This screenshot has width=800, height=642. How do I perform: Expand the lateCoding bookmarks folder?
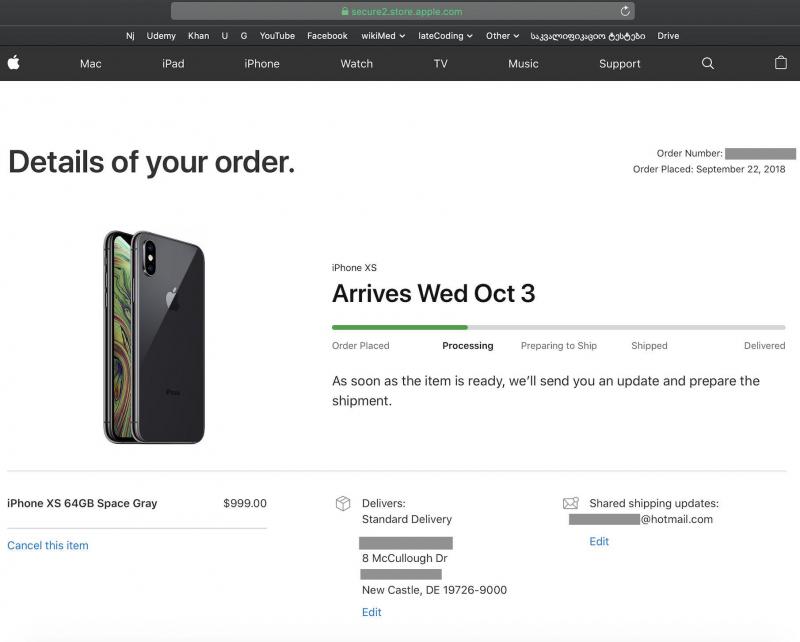[445, 36]
